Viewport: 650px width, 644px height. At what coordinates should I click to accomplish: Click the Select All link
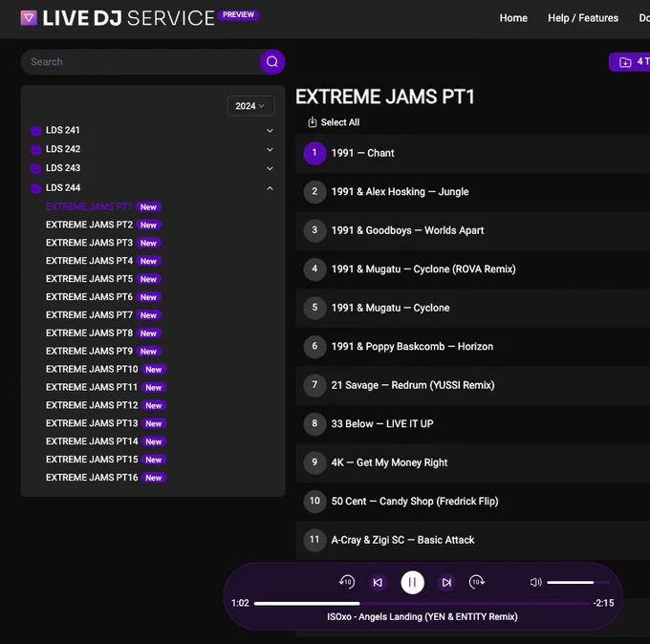pos(340,122)
